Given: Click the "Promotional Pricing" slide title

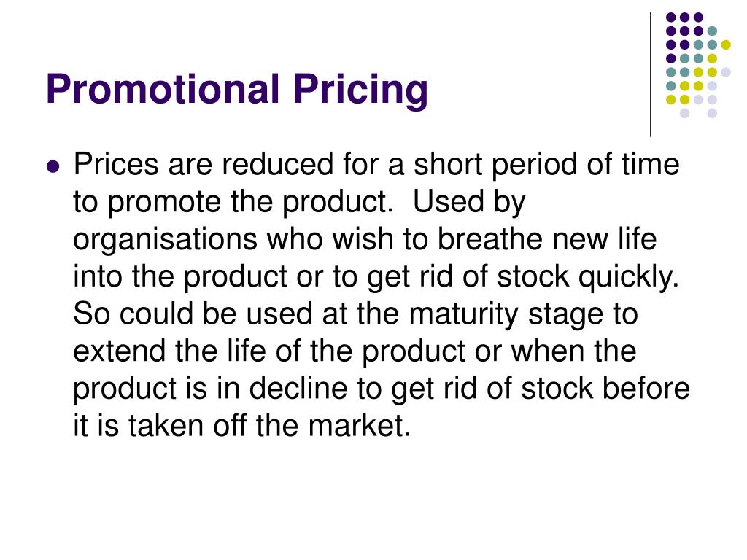Looking at the screenshot, I should (x=237, y=90).
